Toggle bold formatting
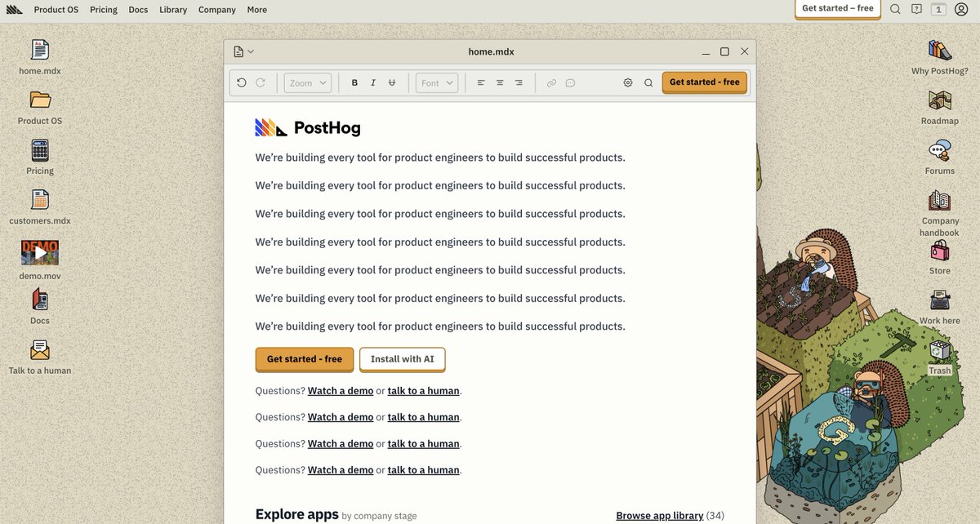Viewport: 980px width, 524px height. point(354,82)
